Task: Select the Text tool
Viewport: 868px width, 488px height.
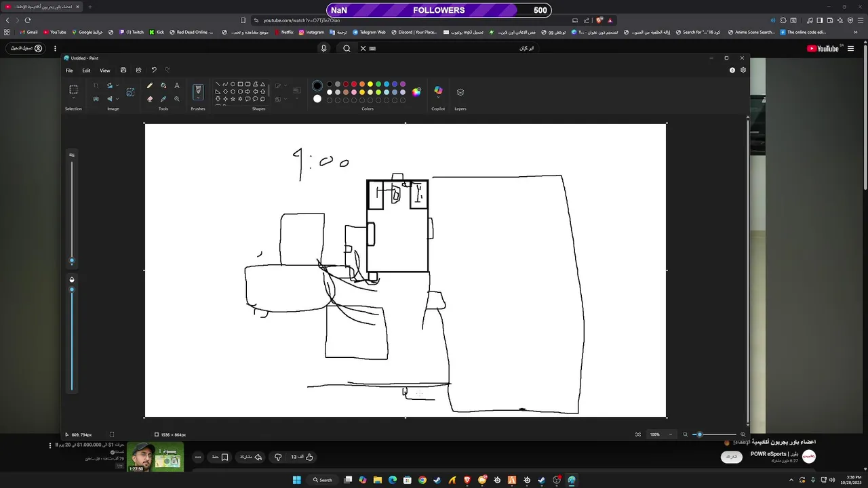Action: pyautogui.click(x=177, y=86)
